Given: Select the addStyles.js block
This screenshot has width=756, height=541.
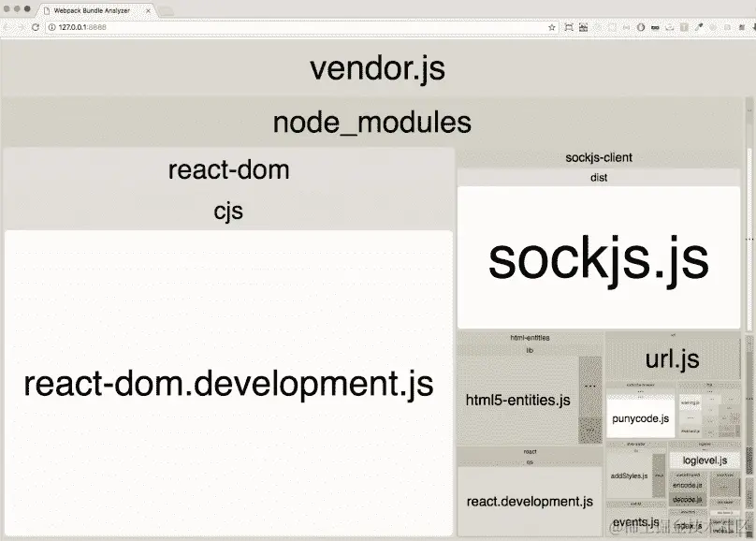Looking at the screenshot, I should click(x=629, y=475).
